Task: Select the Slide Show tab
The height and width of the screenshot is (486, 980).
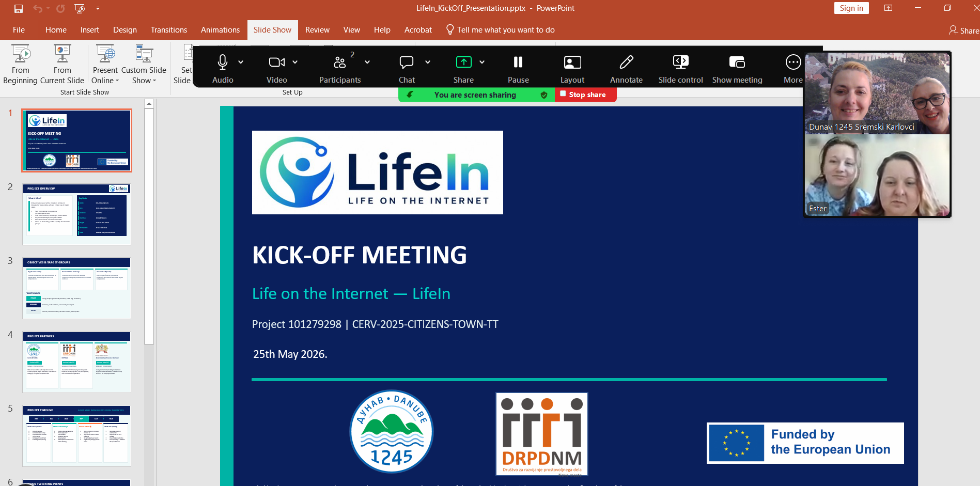Action: click(x=272, y=30)
